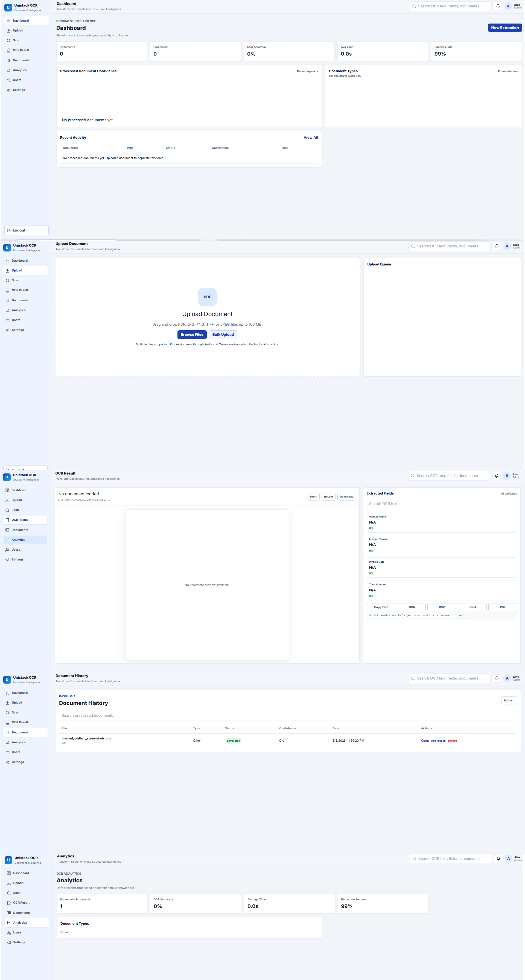
Task: Click the Upload icon in the OCR Result page sidebar
Action: pos(7,500)
